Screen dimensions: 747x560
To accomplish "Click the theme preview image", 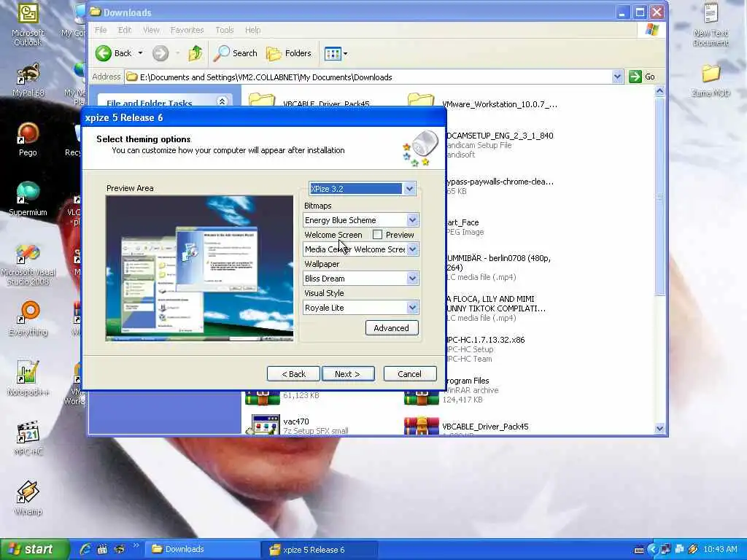I will (200, 268).
